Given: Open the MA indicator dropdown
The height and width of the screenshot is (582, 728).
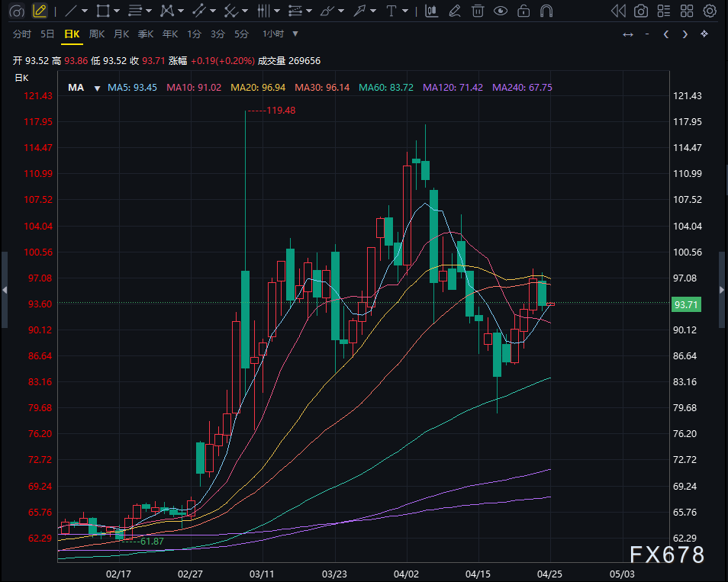Looking at the screenshot, I should [x=97, y=88].
